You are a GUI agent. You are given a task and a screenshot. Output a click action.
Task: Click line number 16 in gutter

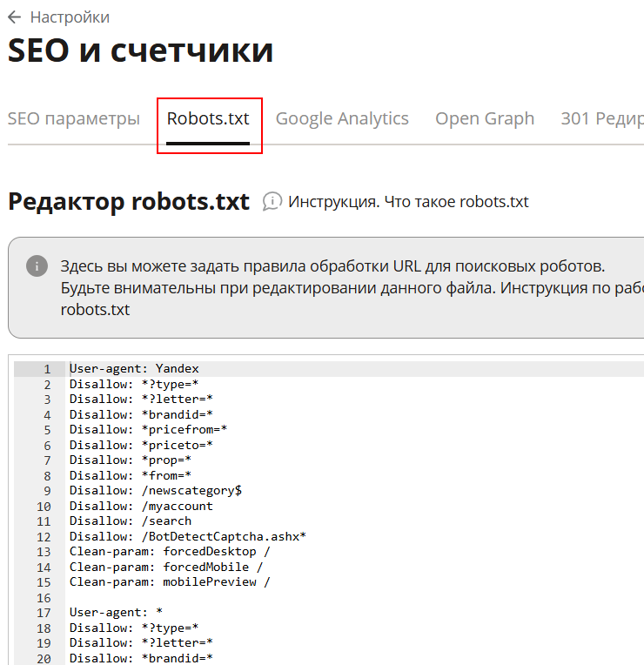[x=44, y=598]
